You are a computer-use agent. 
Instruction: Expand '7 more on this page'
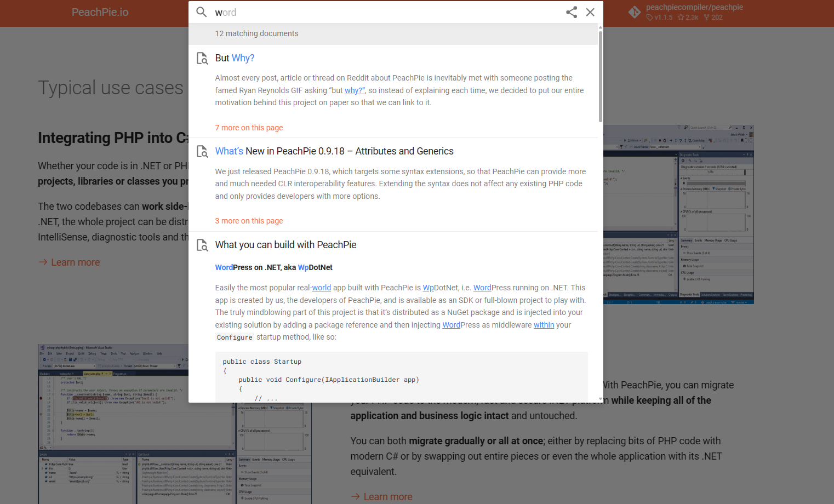(249, 128)
